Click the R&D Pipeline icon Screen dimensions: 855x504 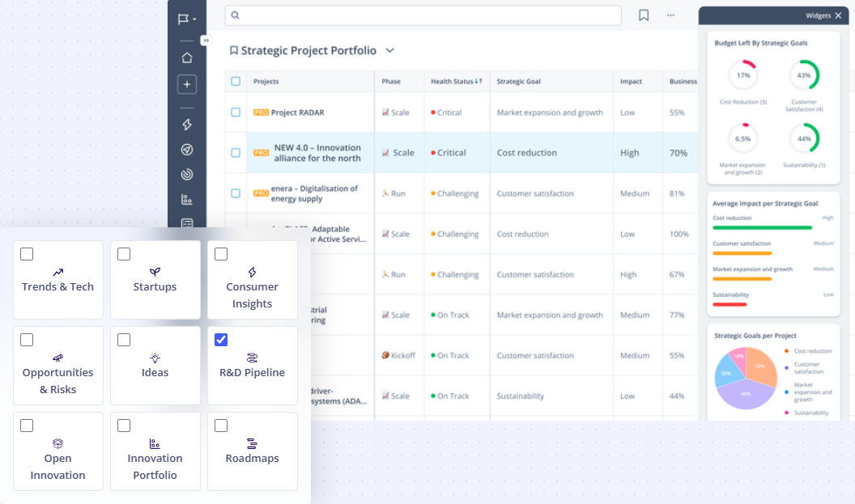[x=252, y=358]
